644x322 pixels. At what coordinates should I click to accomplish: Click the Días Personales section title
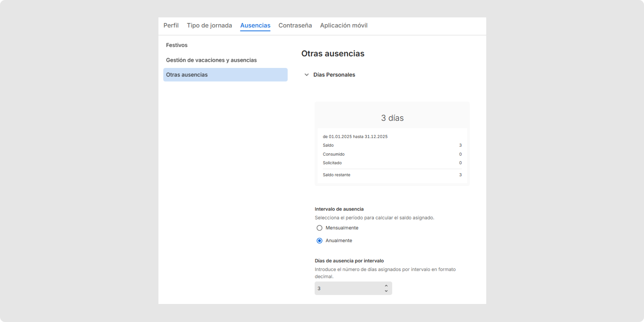(334, 75)
